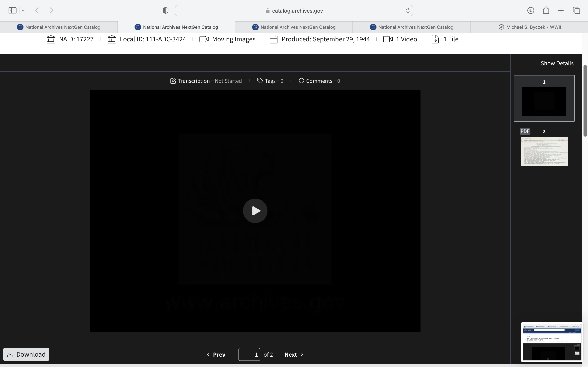Open the sidebar dropdown chevron
Image resolution: width=588 pixels, height=367 pixels.
click(23, 10)
